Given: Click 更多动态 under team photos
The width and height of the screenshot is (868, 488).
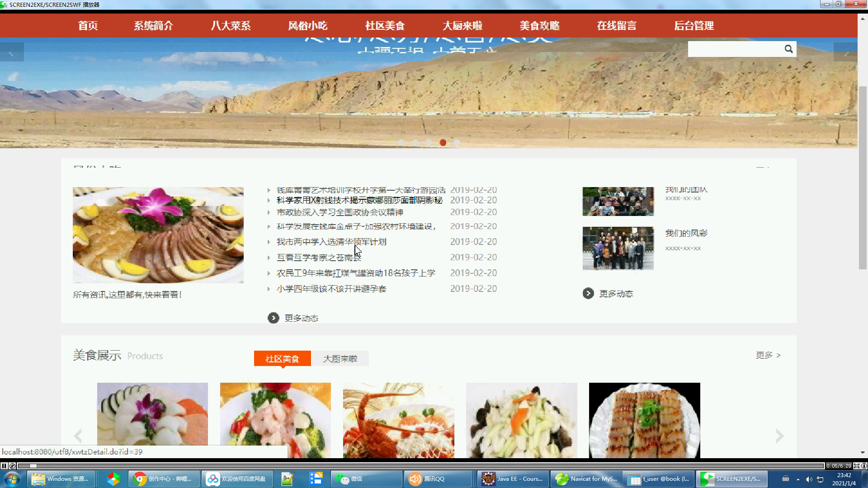Looking at the screenshot, I should pyautogui.click(x=616, y=294).
